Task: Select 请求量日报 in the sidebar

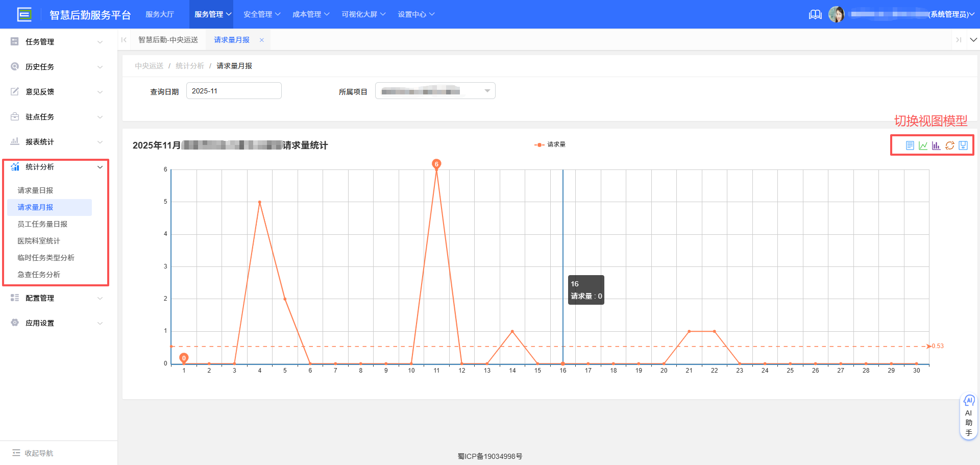Action: tap(36, 190)
